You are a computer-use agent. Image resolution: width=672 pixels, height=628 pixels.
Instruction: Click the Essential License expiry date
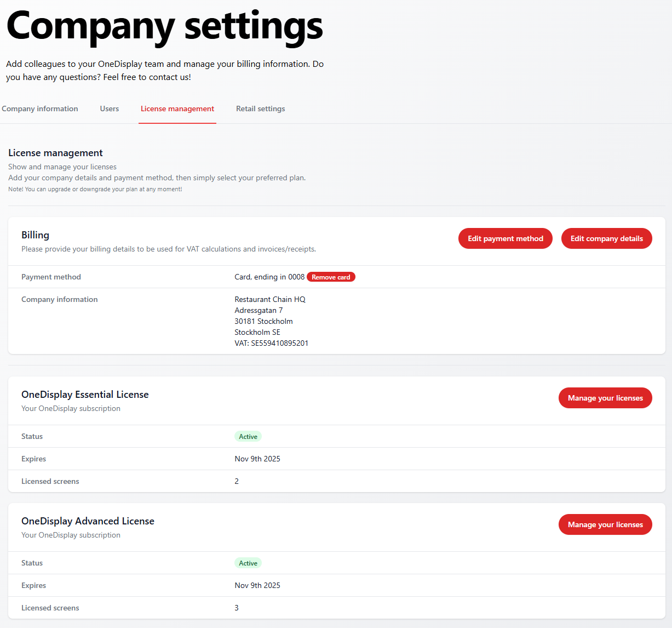pyautogui.click(x=257, y=459)
